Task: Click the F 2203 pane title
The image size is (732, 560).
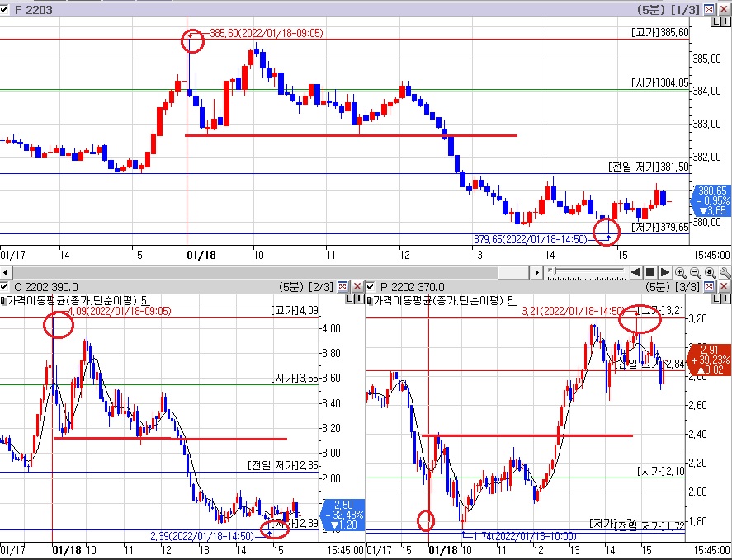Action: pos(34,10)
